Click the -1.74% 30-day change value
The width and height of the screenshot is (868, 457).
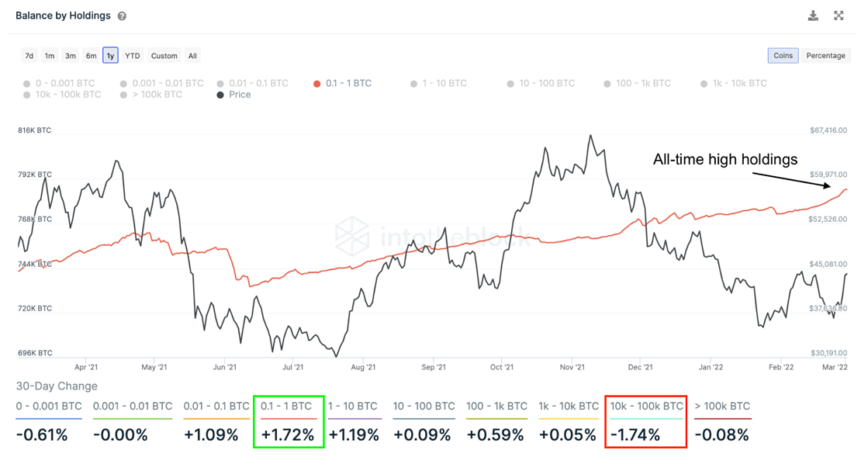pos(635,434)
